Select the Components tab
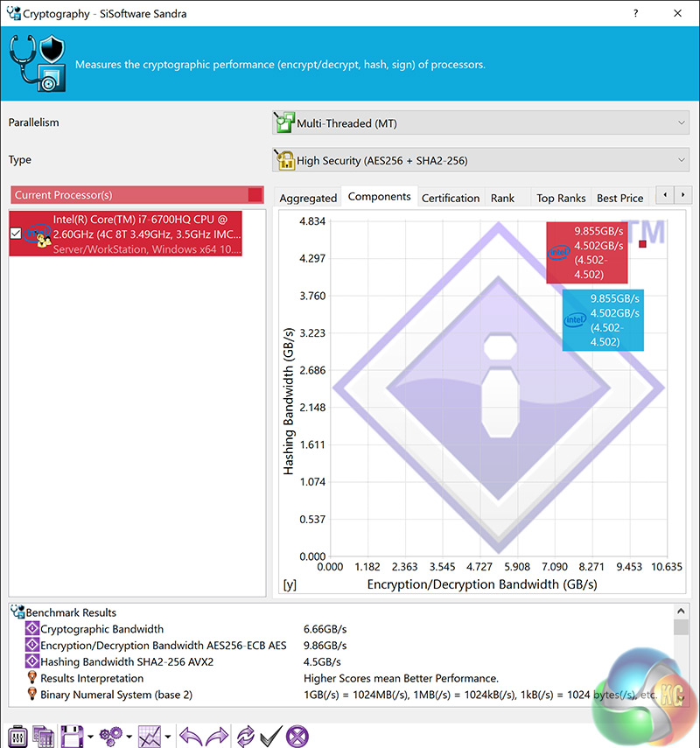 click(380, 197)
